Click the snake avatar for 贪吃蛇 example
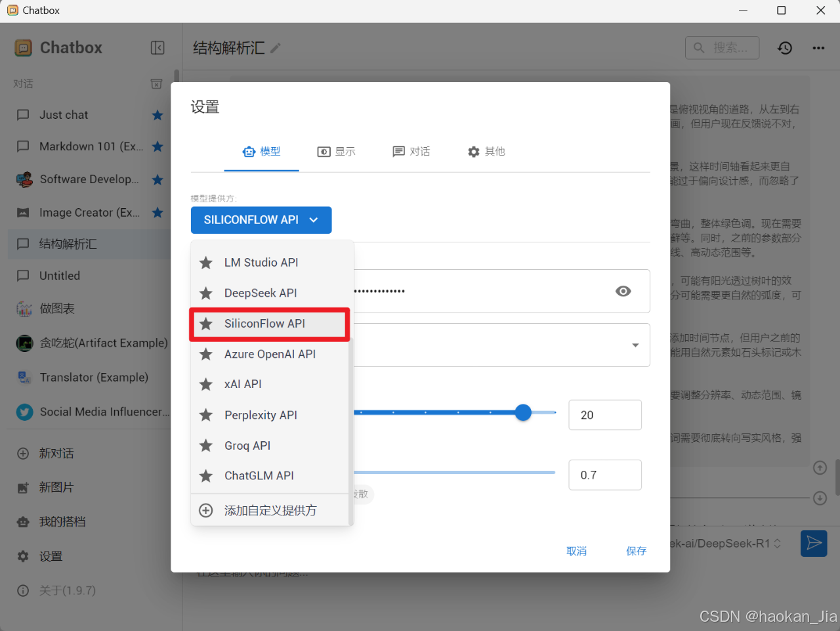 (24, 343)
